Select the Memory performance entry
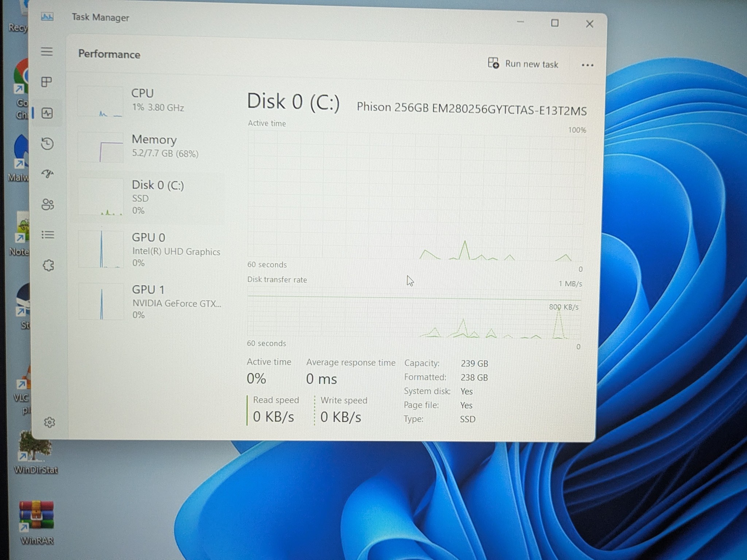Image resolution: width=747 pixels, height=560 pixels. tap(150, 147)
